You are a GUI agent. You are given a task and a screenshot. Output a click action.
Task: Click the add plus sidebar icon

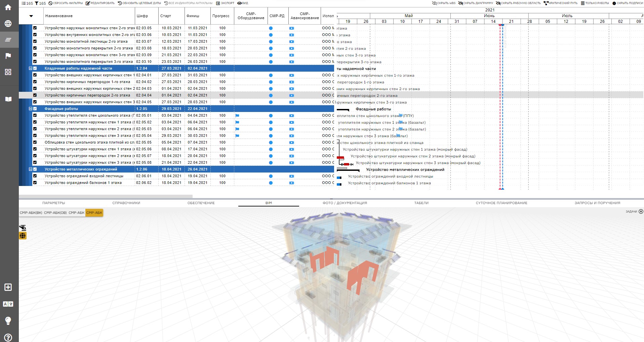coord(8,287)
